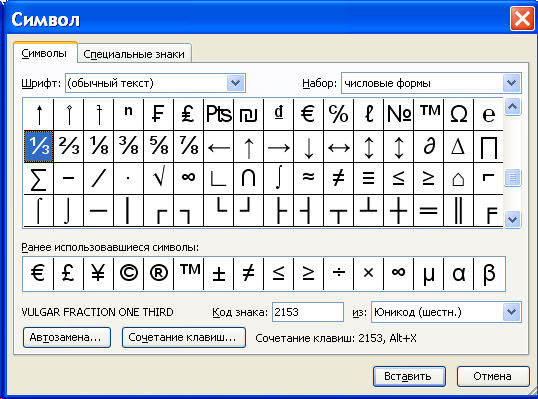Pick the dong ₫ currency symbol

[x=278, y=114]
